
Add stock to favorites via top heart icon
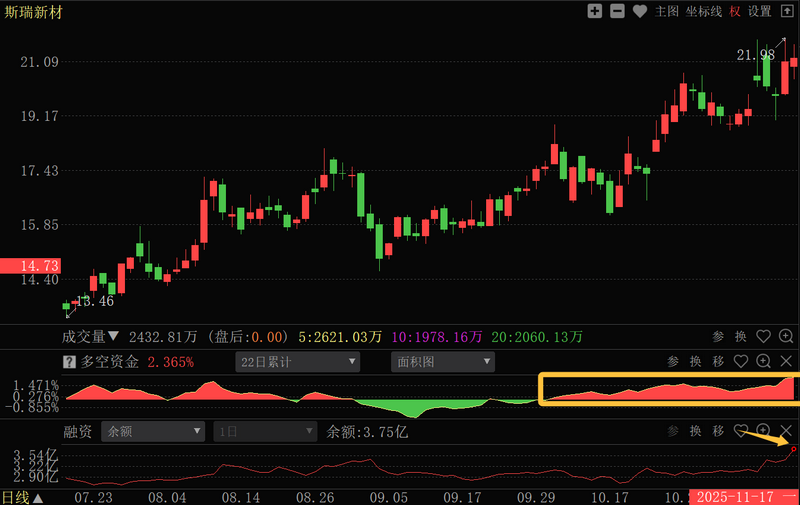[x=638, y=11]
